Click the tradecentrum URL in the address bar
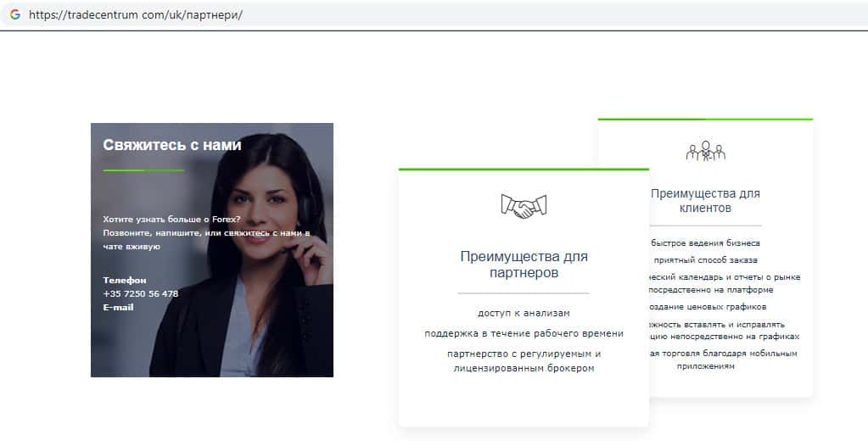The image size is (868, 446). point(136,15)
